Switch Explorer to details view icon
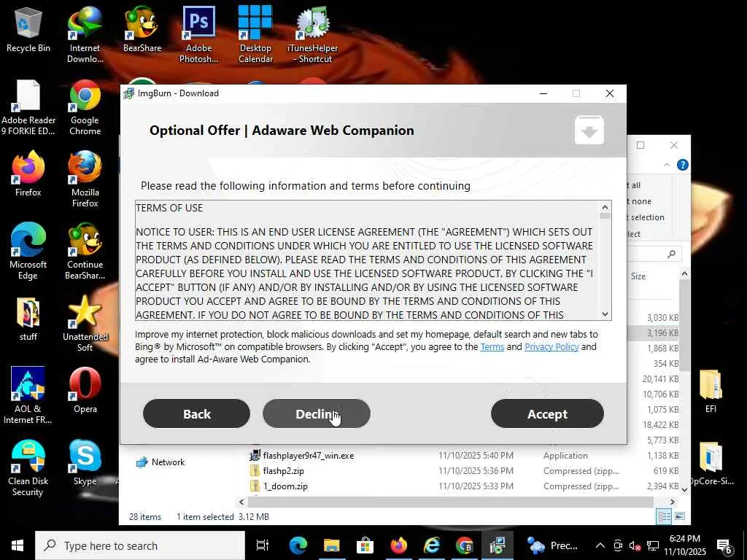The height and width of the screenshot is (560, 747). 664,516
